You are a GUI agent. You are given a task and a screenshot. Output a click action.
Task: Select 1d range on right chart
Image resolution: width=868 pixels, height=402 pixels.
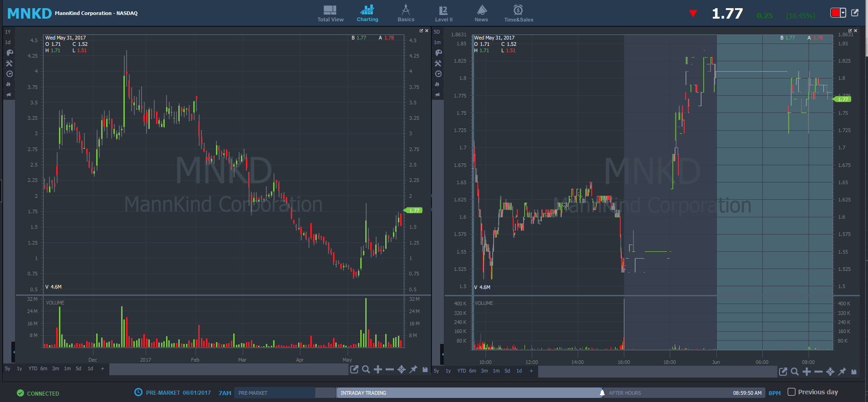(x=519, y=371)
